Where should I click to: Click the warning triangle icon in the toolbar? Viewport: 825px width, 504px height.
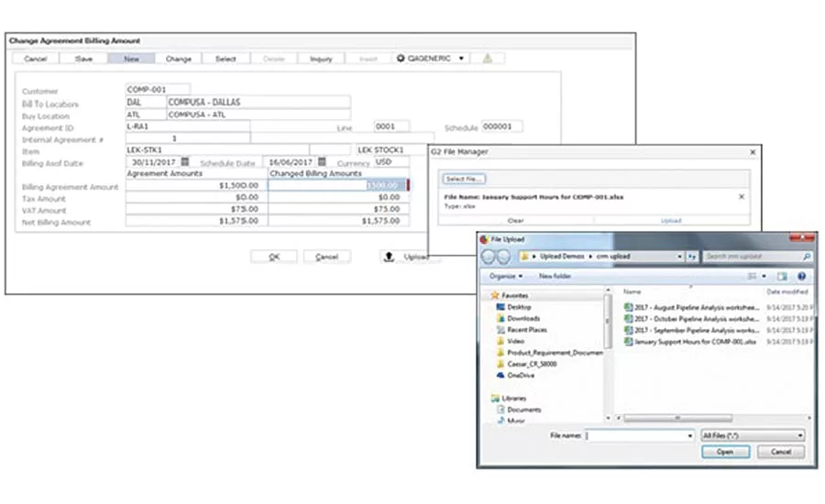point(488,59)
